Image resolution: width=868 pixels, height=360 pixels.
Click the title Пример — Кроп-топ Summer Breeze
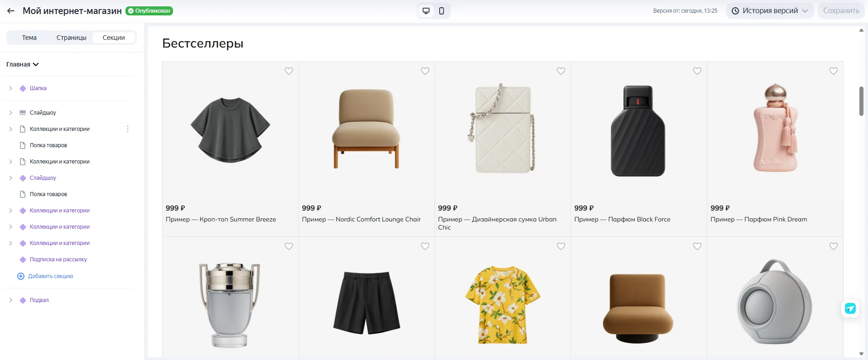[221, 220]
